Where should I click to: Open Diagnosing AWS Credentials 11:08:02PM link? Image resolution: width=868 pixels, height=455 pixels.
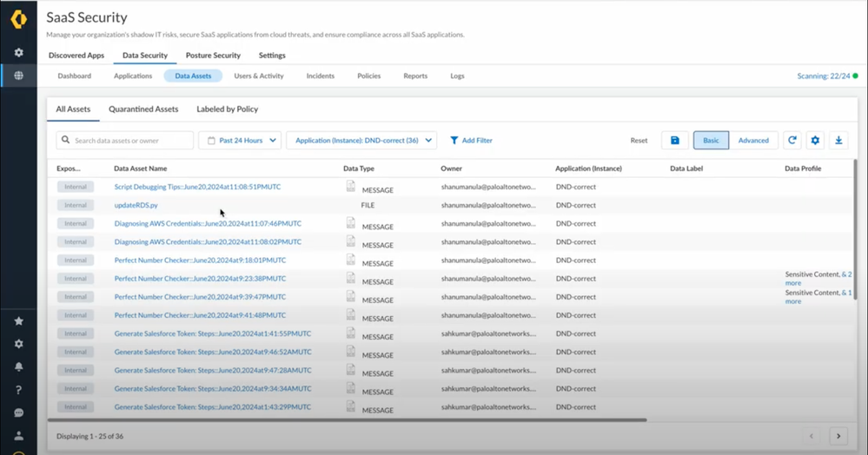pos(209,242)
